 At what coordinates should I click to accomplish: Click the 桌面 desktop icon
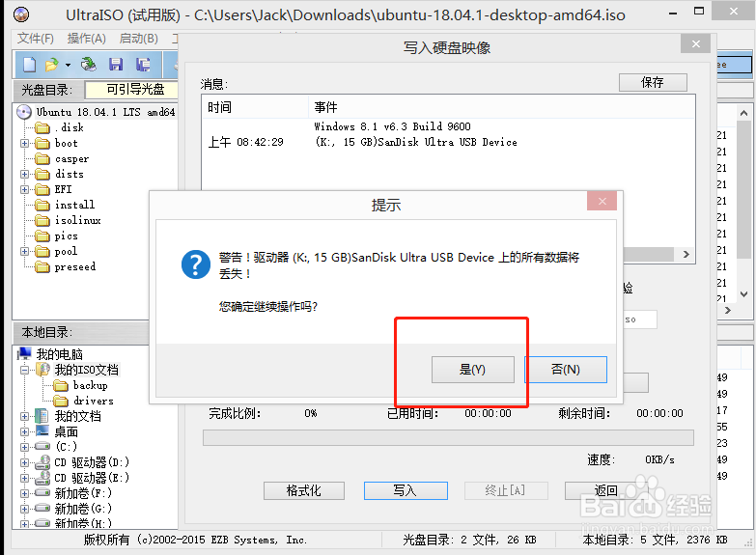[42, 431]
